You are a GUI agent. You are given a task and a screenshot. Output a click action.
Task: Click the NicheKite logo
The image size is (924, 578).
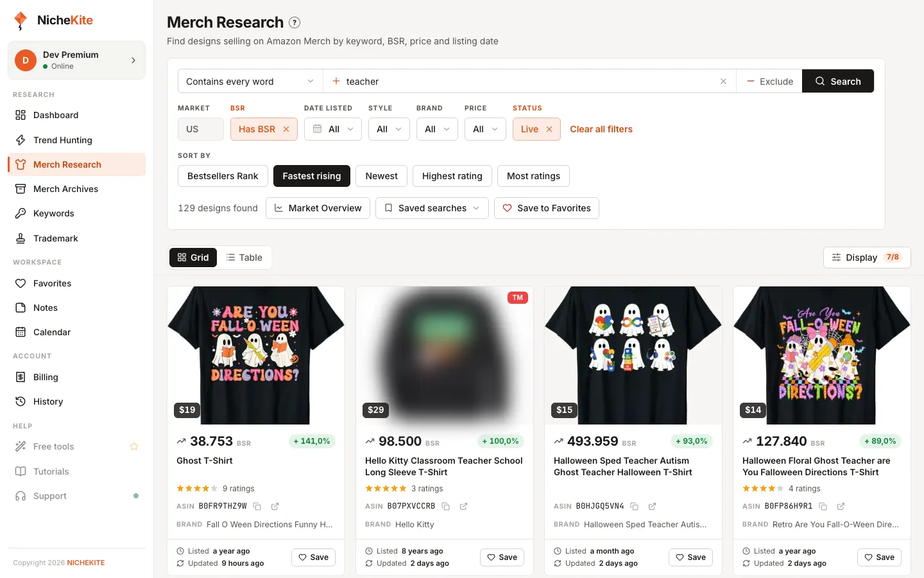click(x=54, y=21)
